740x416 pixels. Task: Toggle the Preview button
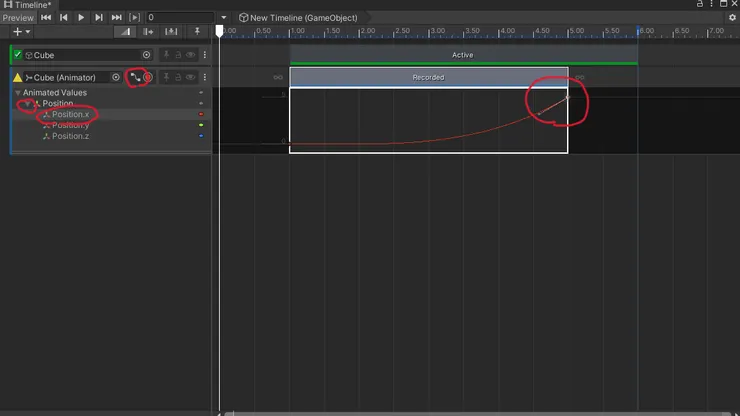(18, 18)
